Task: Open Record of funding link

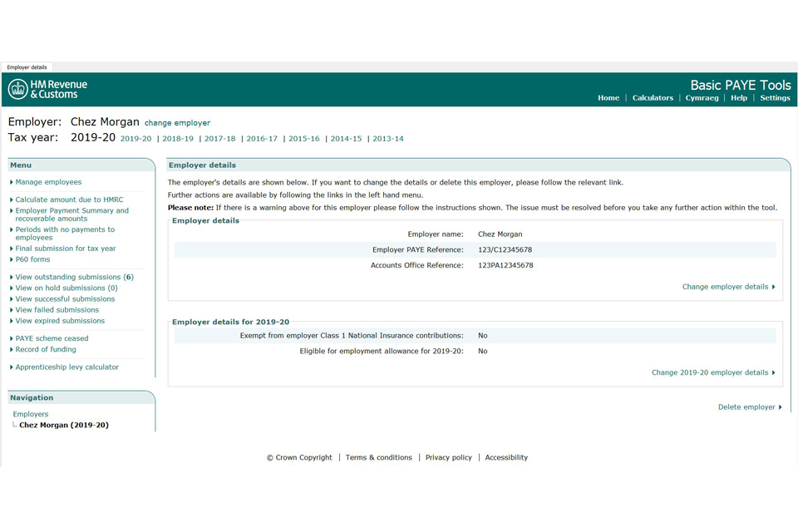Action: 46,349
